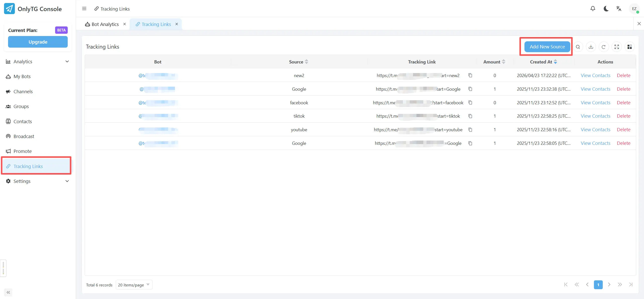Copy the start=Google link created at 23:32:38
The height and width of the screenshot is (299, 644).
coord(470,89)
